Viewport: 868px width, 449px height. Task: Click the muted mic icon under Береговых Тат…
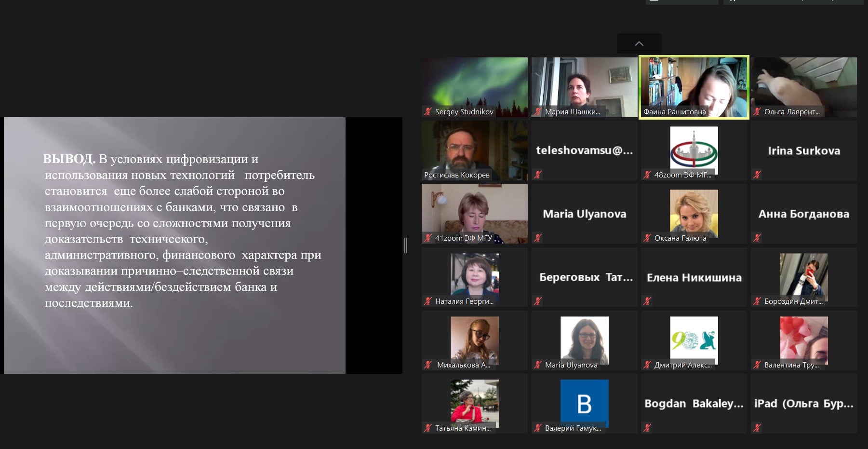[x=537, y=301]
